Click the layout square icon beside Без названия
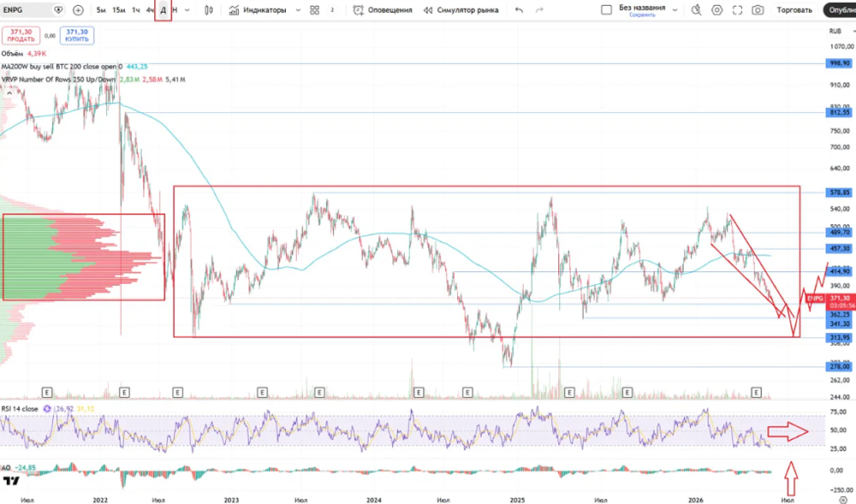856x504 pixels. click(x=606, y=9)
